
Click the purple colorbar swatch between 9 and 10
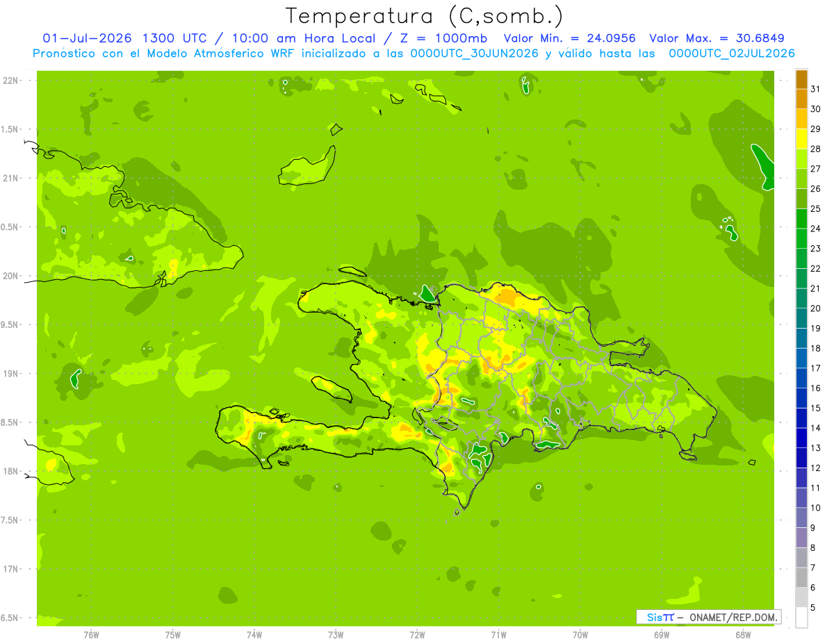pos(801,518)
